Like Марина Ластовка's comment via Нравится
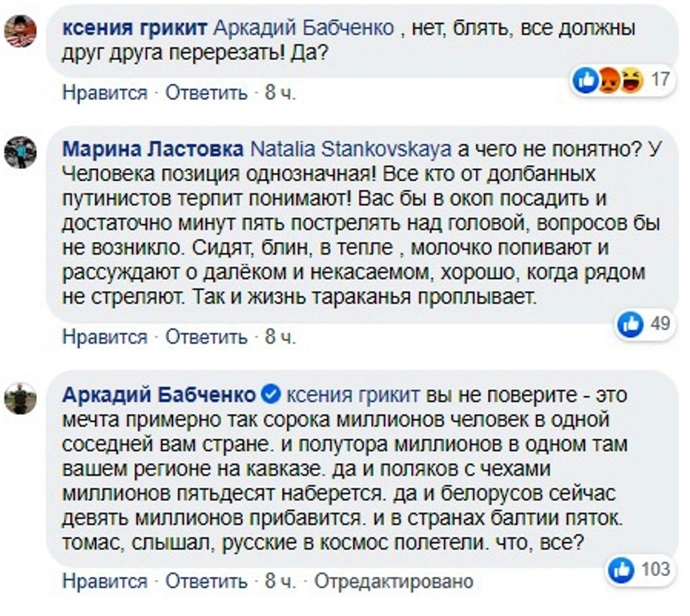This screenshot has height=616, width=690. [105, 337]
